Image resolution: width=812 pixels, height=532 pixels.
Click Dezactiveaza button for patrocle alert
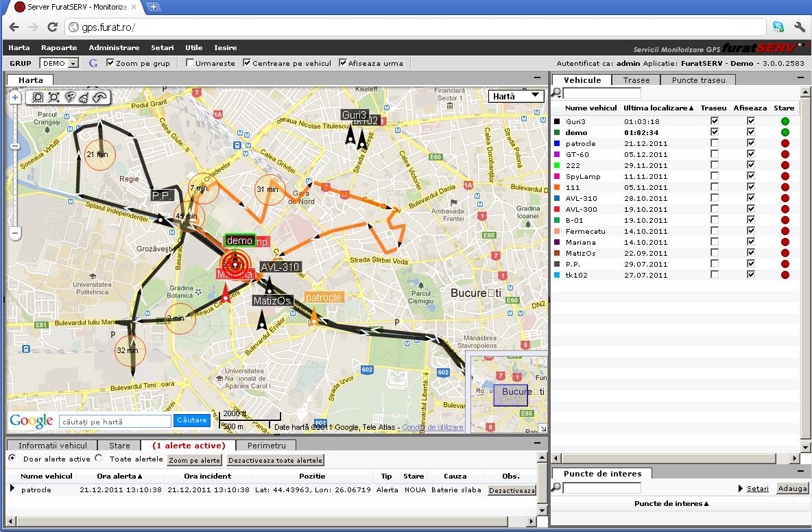[512, 490]
